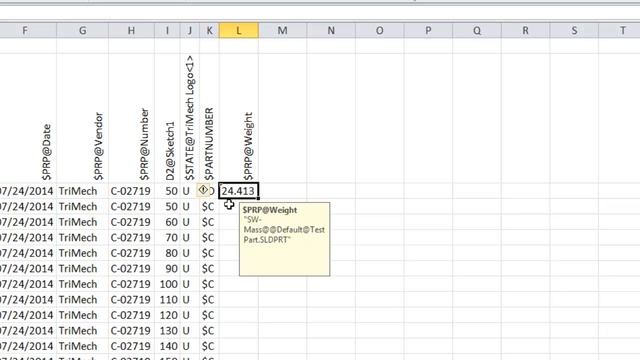Select column G header
This screenshot has height=360, width=640.
pos(82,31)
